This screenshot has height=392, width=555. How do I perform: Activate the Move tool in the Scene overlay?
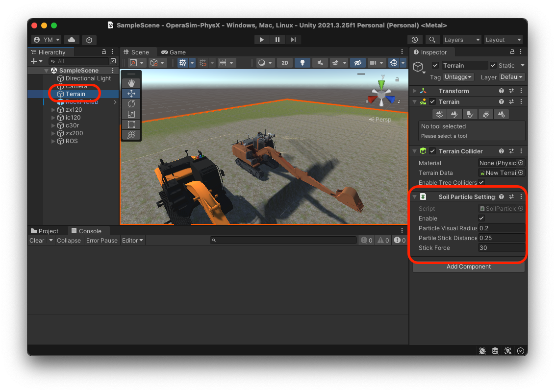130,93
